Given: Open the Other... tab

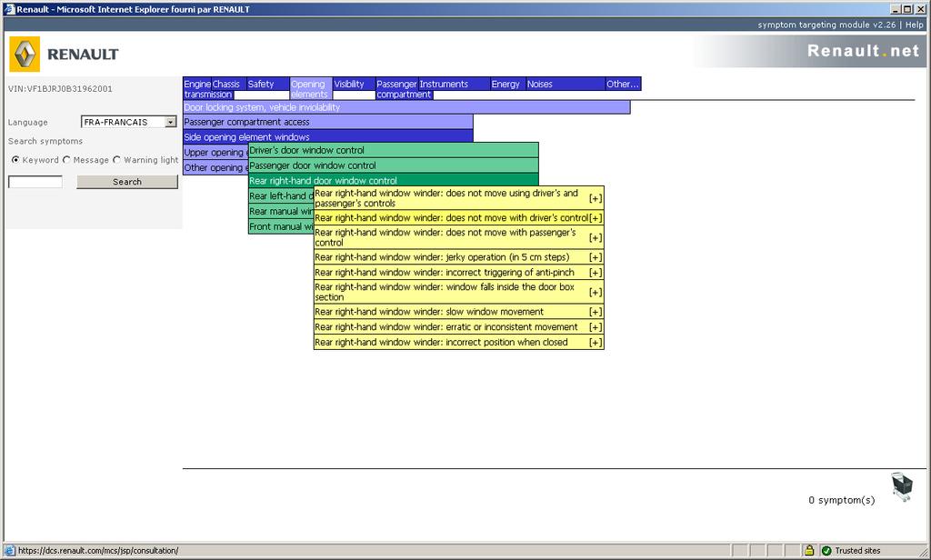Looking at the screenshot, I should coord(622,85).
